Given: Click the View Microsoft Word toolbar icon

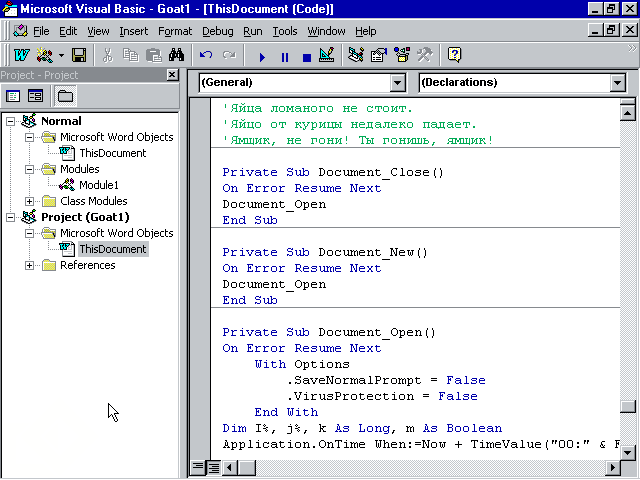Looking at the screenshot, I should pyautogui.click(x=22, y=55).
